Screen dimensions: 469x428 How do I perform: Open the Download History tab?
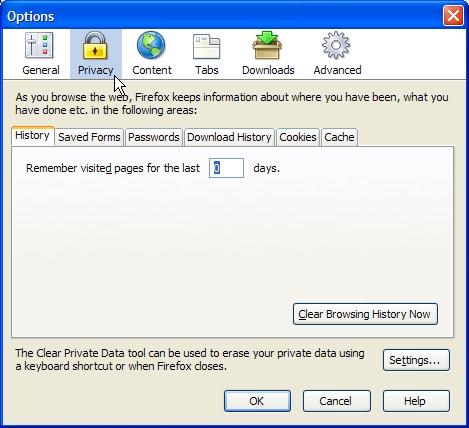tap(229, 137)
